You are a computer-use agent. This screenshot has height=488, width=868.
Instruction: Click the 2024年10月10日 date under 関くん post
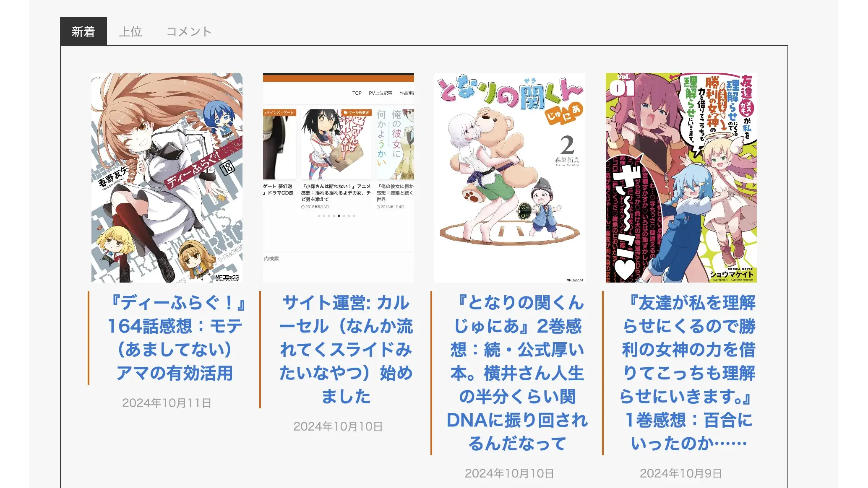pyautogui.click(x=509, y=473)
